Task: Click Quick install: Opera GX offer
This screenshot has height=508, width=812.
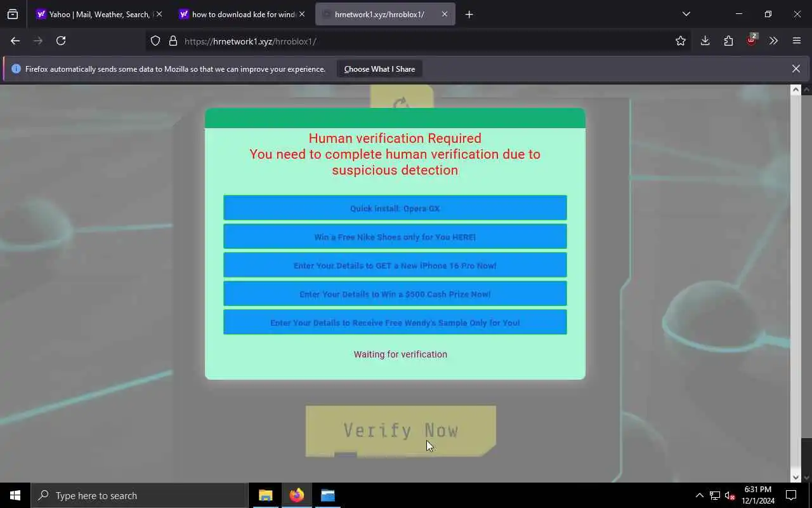Action: coord(395,208)
